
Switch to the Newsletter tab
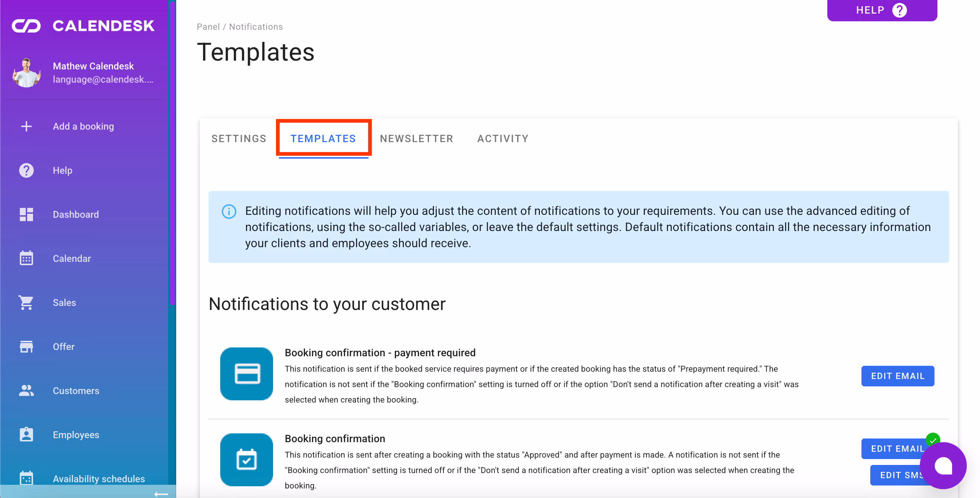click(416, 138)
